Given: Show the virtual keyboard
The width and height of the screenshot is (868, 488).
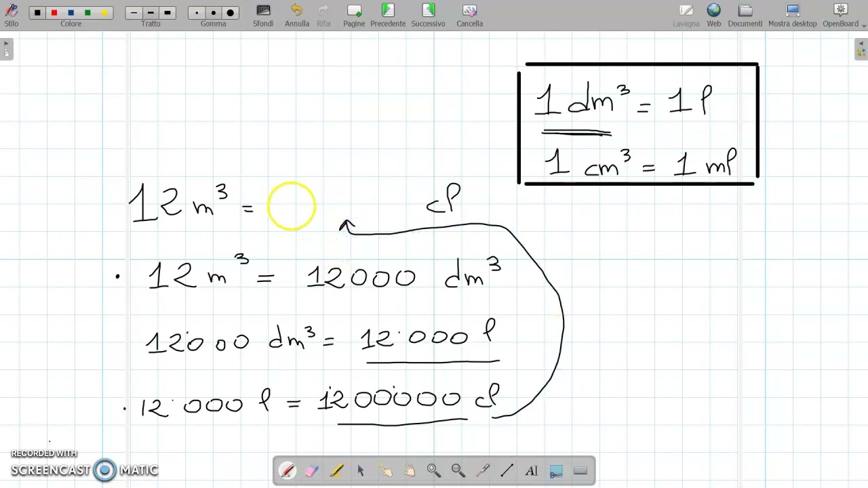Looking at the screenshot, I should click(x=580, y=471).
